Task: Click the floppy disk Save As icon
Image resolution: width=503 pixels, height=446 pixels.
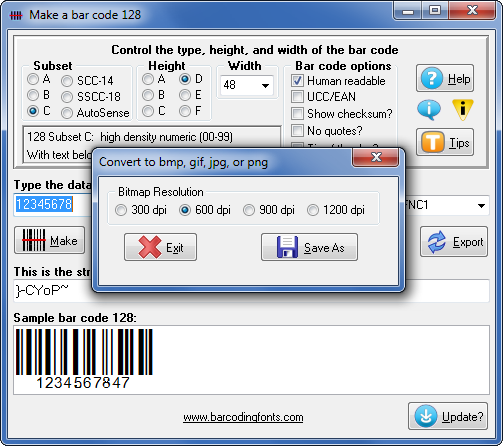Action: tap(287, 247)
